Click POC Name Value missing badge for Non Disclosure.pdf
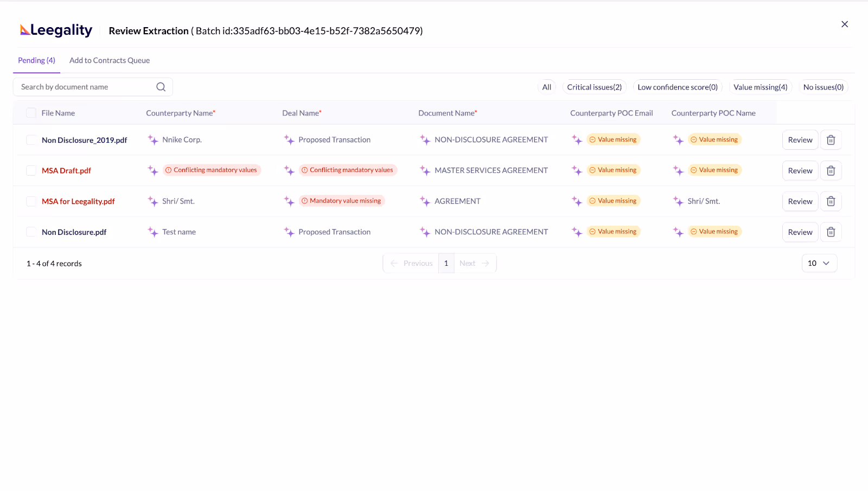Viewport: 868px width, 491px height. pos(714,232)
